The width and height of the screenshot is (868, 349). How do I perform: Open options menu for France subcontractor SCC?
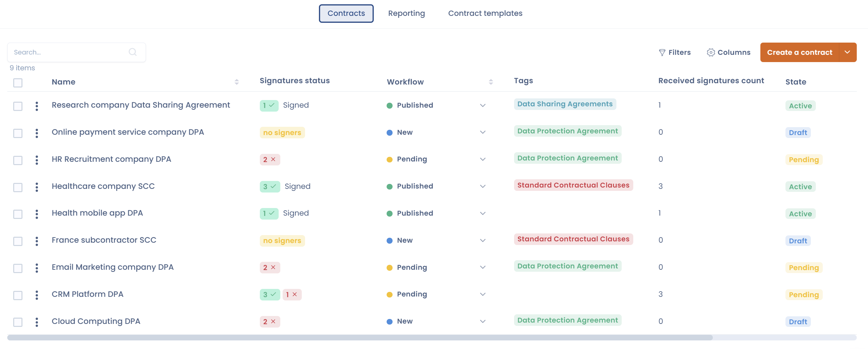[x=37, y=241]
